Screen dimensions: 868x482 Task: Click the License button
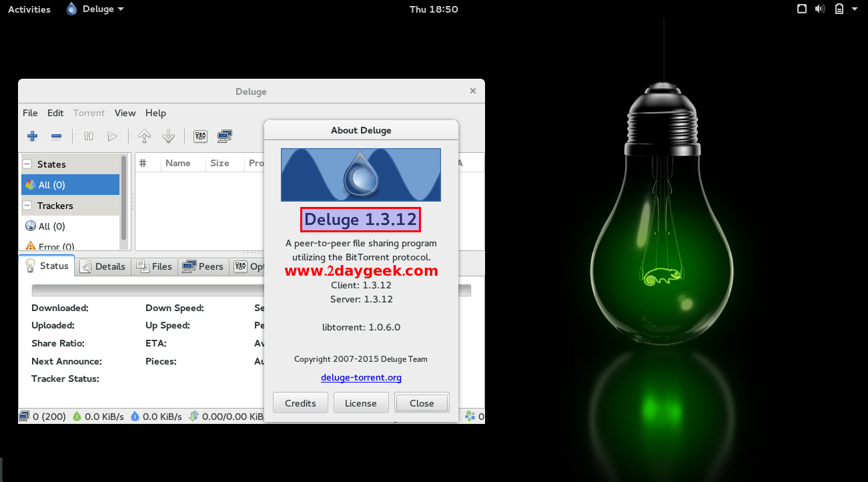(x=361, y=403)
